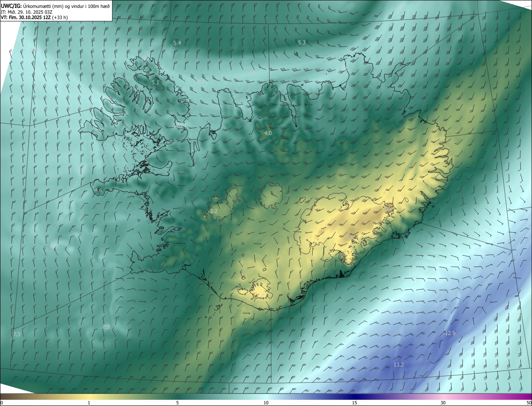Click the 13.2 maximum value label

pyautogui.click(x=399, y=365)
